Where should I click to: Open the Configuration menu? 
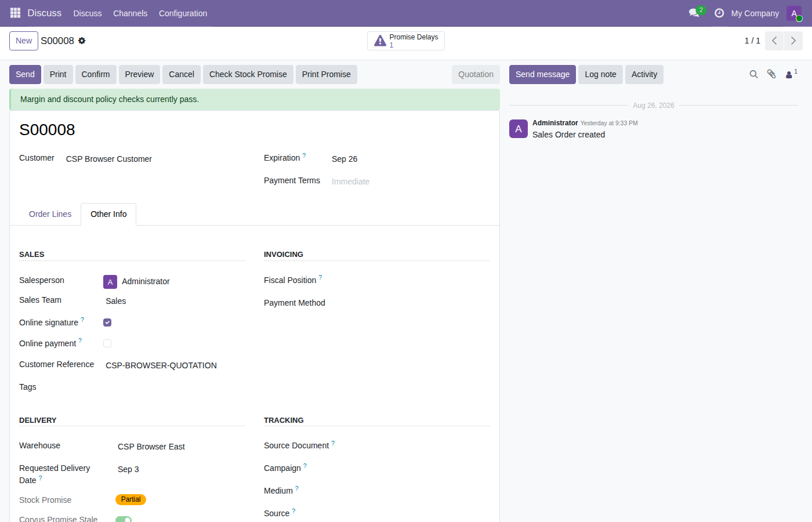(x=183, y=13)
